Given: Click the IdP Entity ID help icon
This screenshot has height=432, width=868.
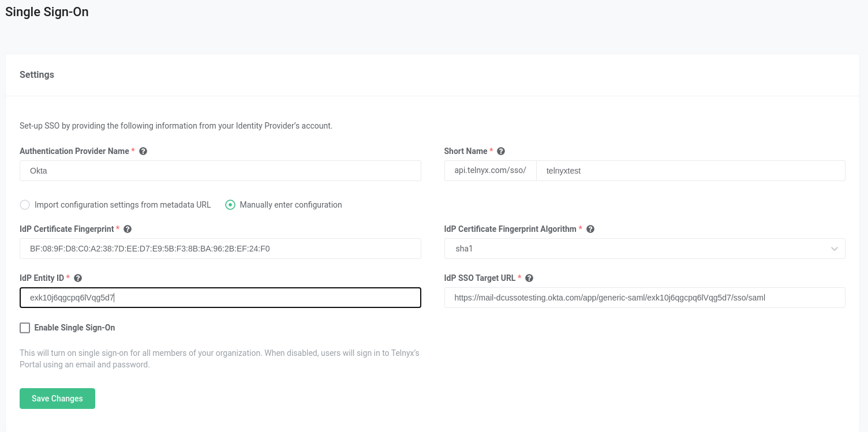Looking at the screenshot, I should tap(78, 278).
